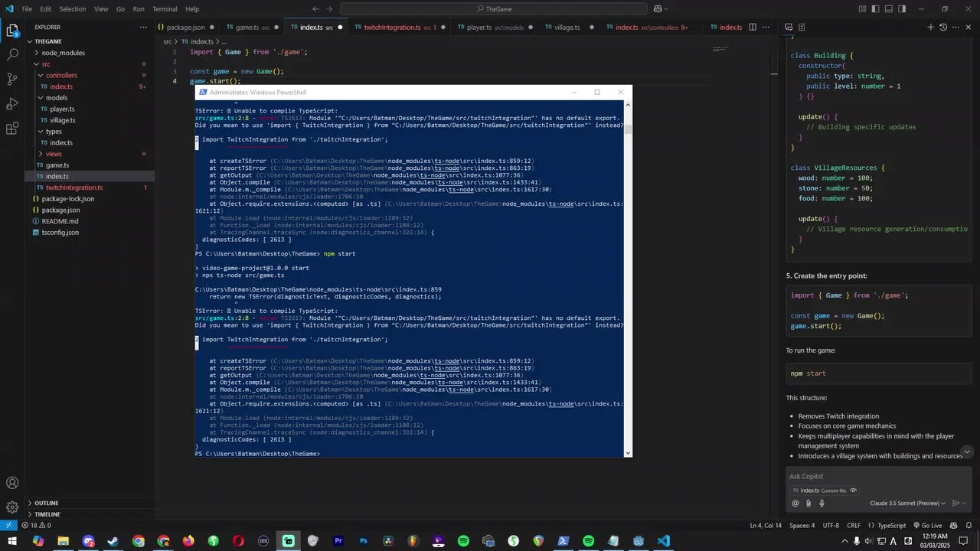Open the Search view in activity bar
The height and width of the screenshot is (551, 980).
(x=12, y=55)
